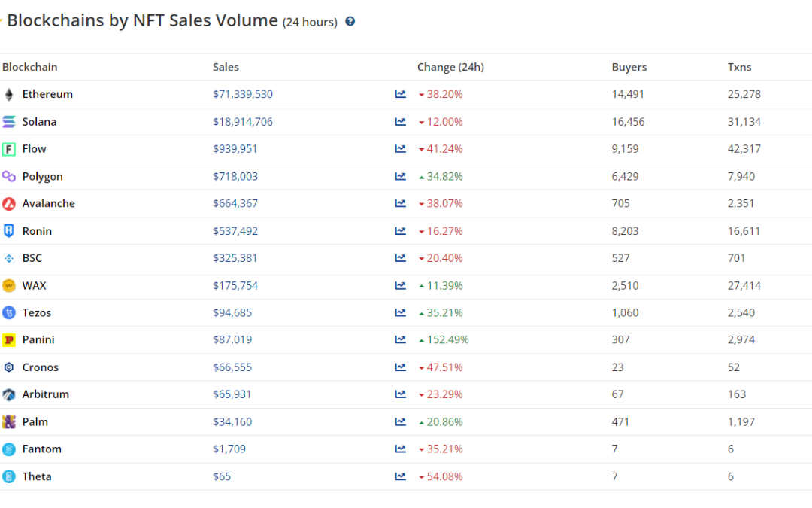Open the Ethereum blockchain link
The height and width of the screenshot is (508, 812).
(47, 94)
